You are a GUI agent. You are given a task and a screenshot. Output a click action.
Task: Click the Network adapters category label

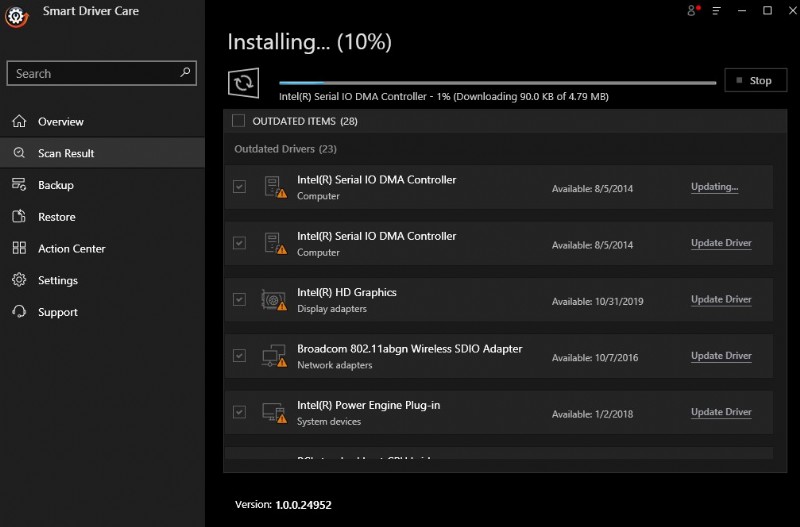point(335,365)
